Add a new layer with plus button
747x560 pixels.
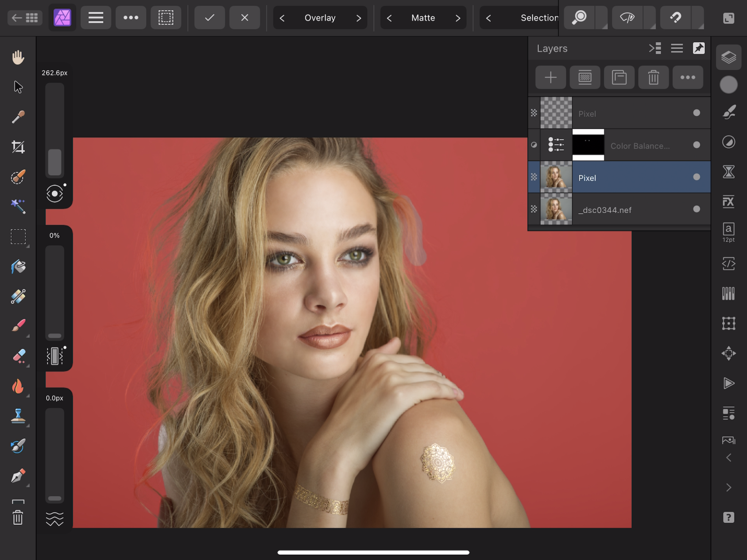(x=550, y=77)
